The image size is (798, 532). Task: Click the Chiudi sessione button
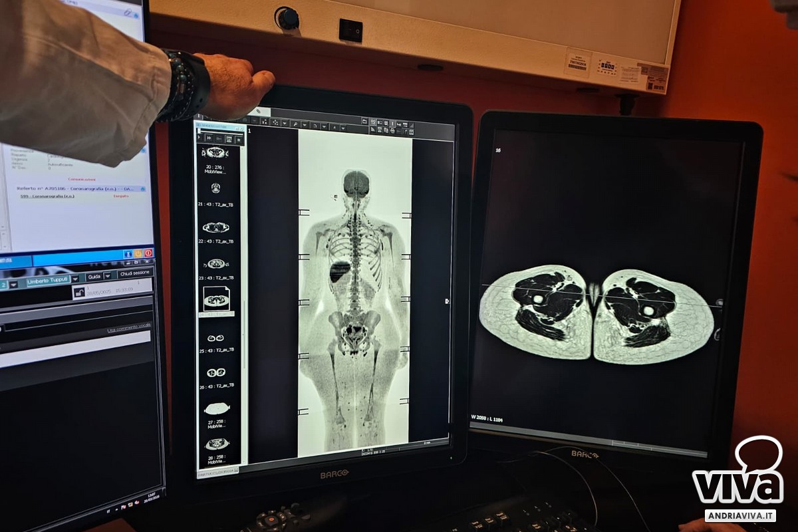point(135,273)
